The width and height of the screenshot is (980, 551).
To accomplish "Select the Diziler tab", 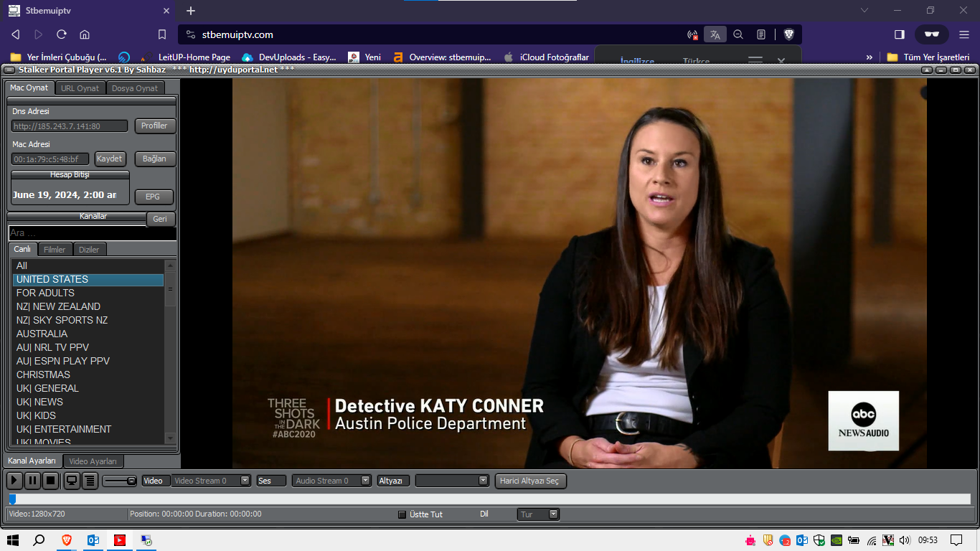I will tap(89, 250).
